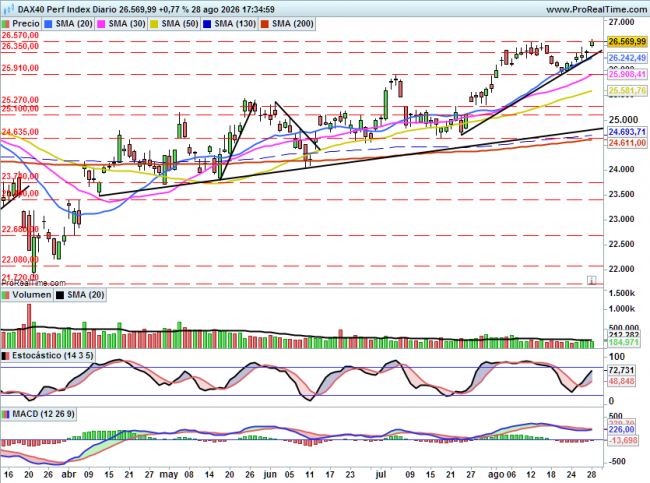
Task: Select the SMA 30 value 25.908,41
Action: pyautogui.click(x=627, y=74)
